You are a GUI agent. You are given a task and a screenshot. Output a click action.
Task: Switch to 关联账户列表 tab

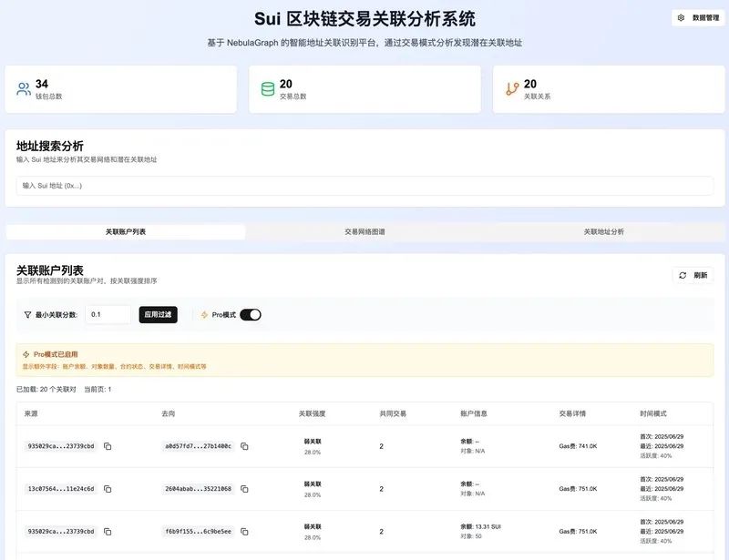(x=126, y=231)
